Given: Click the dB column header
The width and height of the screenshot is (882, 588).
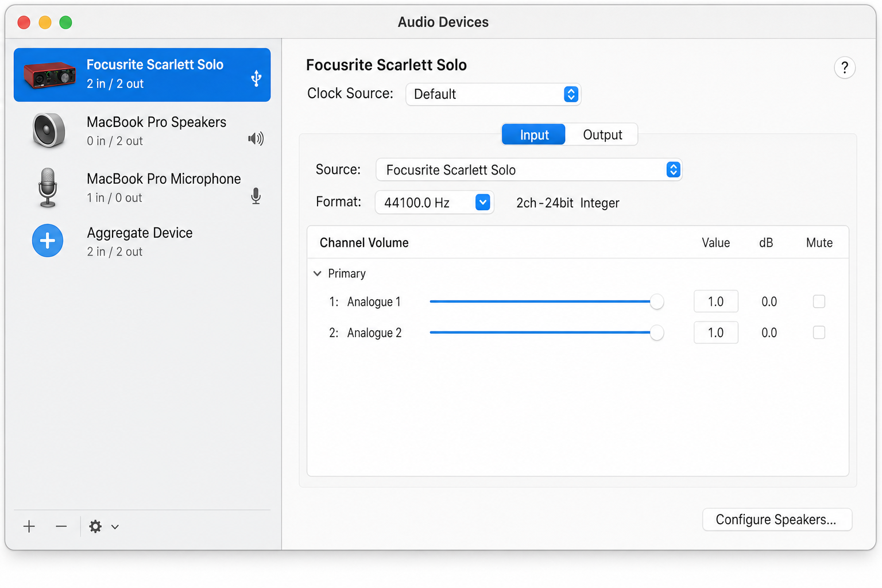Looking at the screenshot, I should coord(766,243).
